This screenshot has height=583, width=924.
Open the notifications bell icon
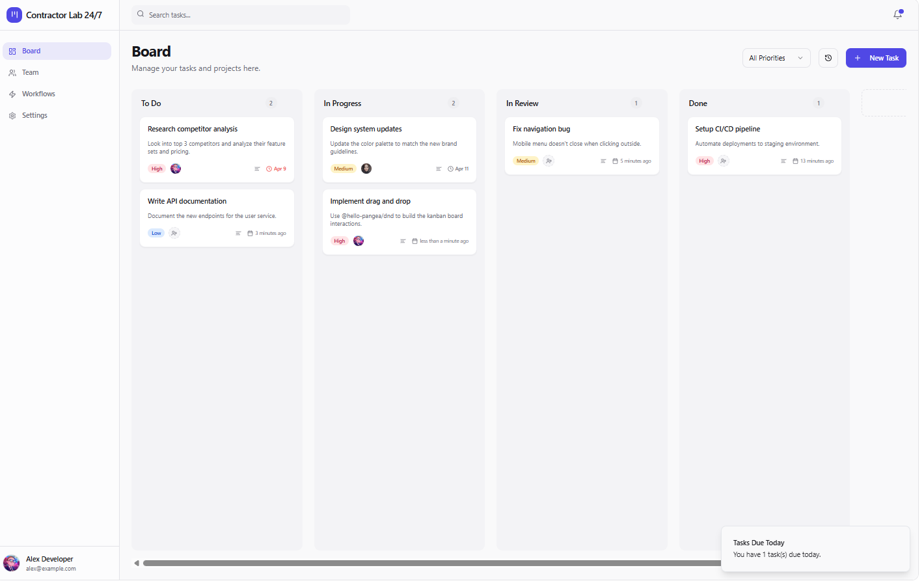[x=897, y=14]
